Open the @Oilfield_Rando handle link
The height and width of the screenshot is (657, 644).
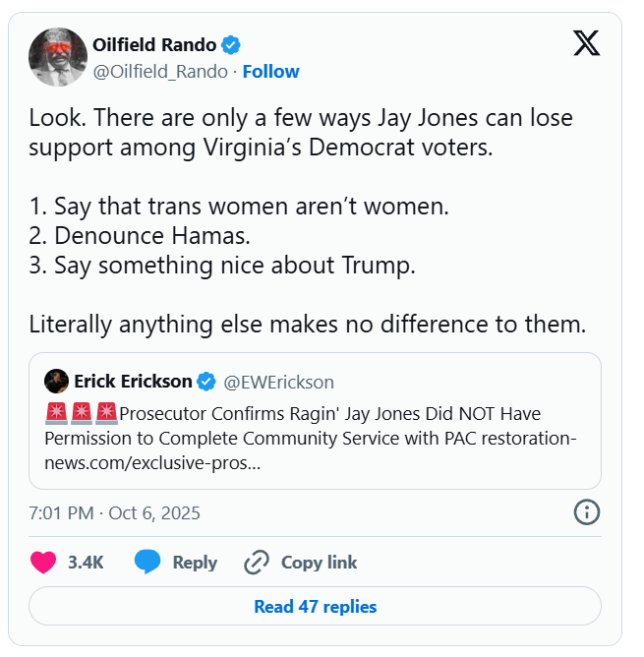[x=161, y=72]
